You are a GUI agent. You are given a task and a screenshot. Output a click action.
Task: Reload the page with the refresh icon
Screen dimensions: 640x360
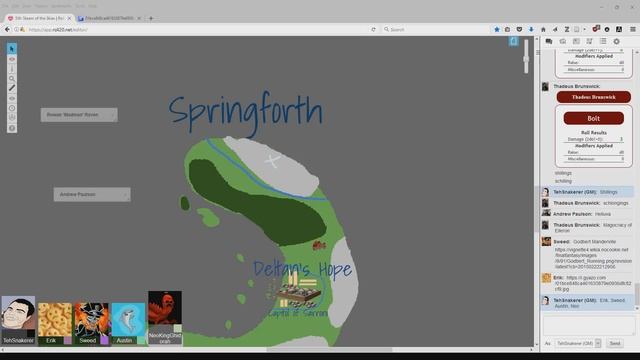[373, 29]
